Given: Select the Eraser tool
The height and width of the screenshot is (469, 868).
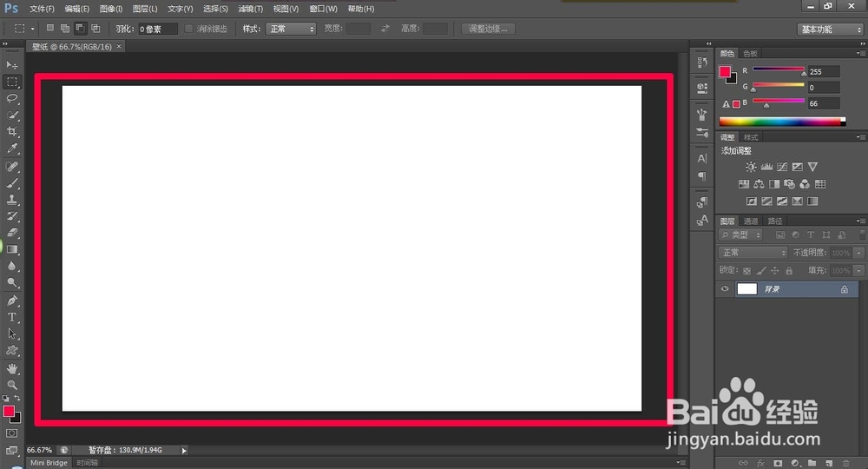Looking at the screenshot, I should click(11, 233).
